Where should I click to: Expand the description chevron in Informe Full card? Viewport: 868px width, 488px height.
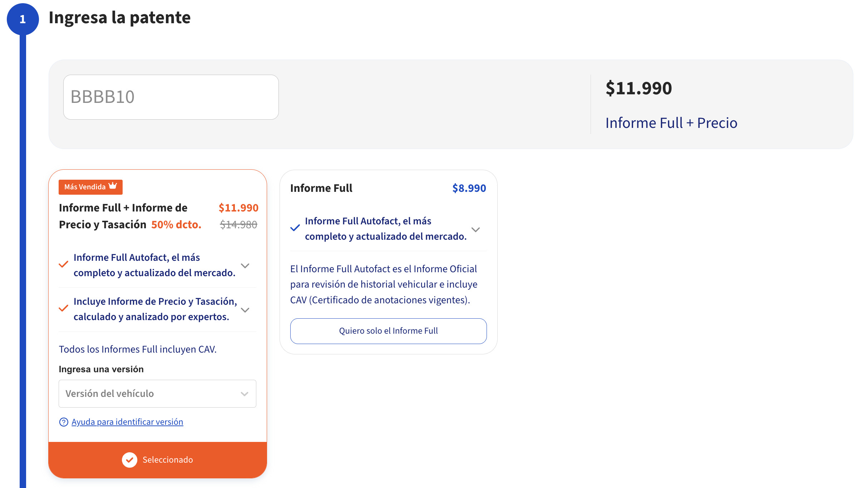(x=476, y=230)
